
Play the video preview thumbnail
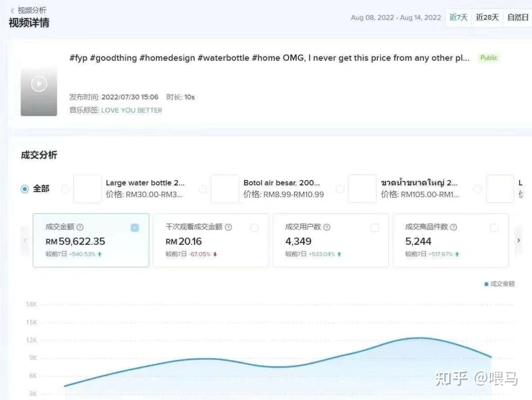point(38,84)
